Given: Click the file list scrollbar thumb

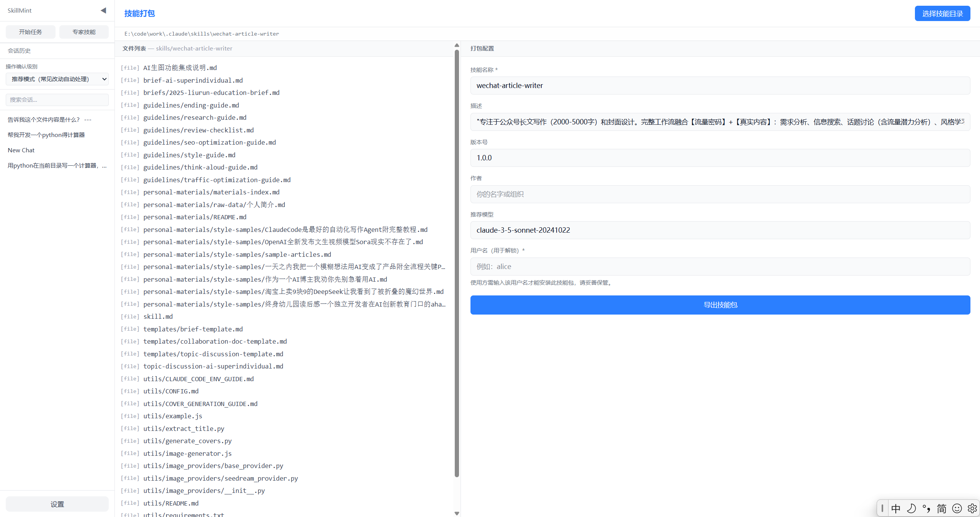Looking at the screenshot, I should pyautogui.click(x=457, y=263).
